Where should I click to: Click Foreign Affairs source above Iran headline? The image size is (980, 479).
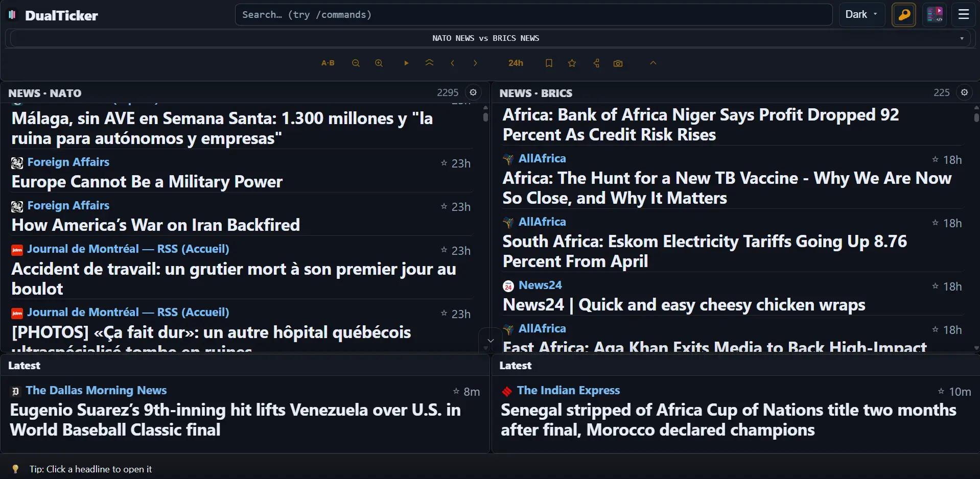[x=68, y=206]
